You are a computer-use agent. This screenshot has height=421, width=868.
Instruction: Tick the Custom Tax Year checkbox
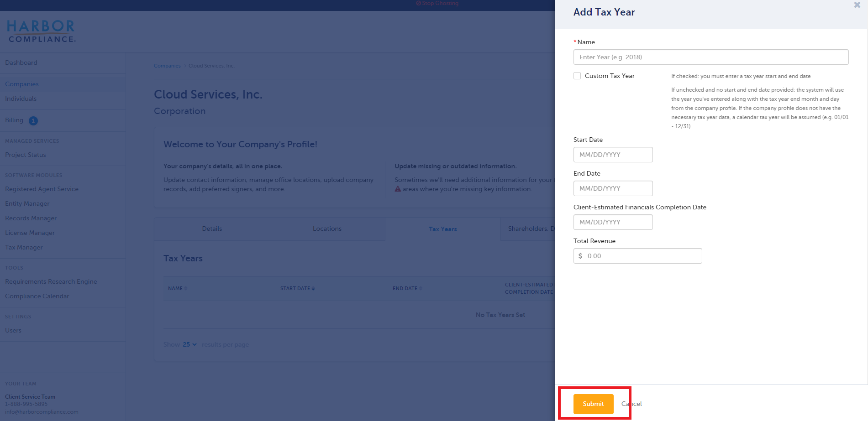577,76
